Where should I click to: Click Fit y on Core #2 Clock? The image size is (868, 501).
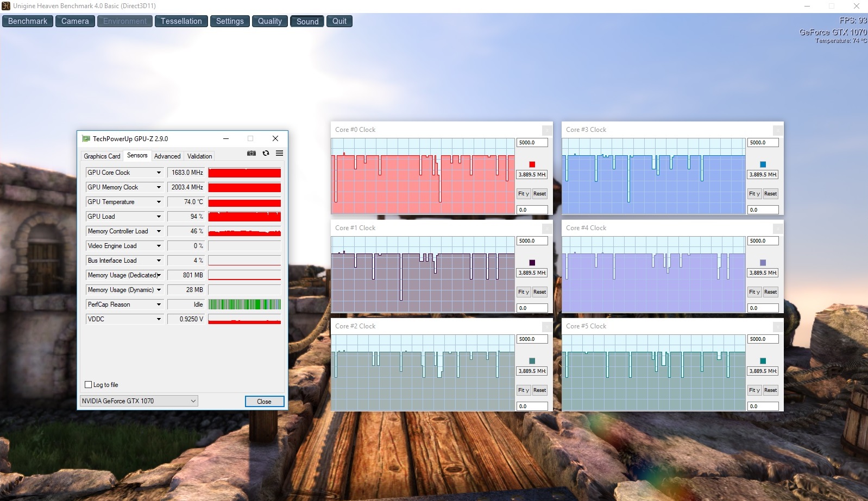[x=524, y=390]
